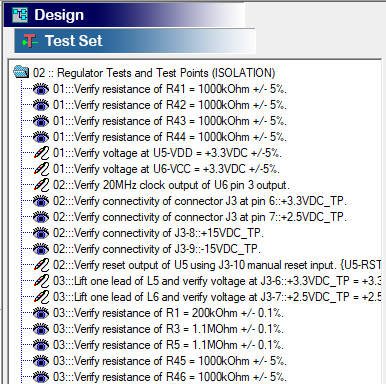The height and width of the screenshot is (384, 386).
Task: Click the eye icon beside R1 200kOhm test
Action: tap(41, 313)
